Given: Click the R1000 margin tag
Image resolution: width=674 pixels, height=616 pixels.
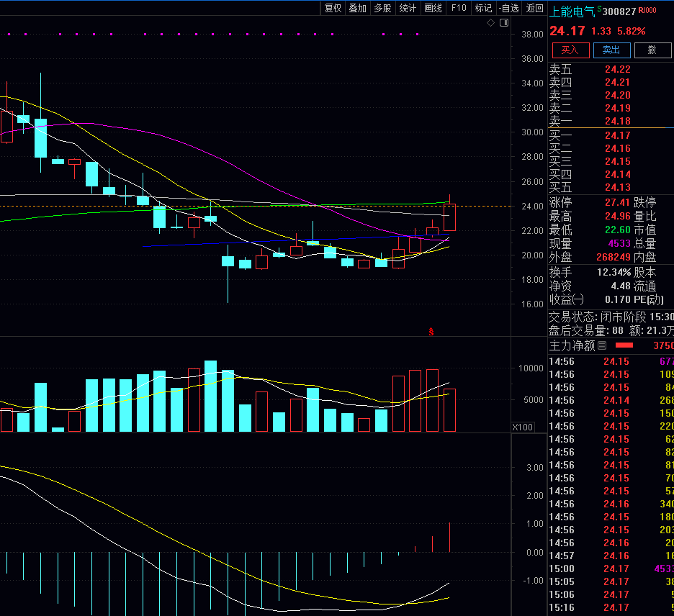Looking at the screenshot, I should click(x=647, y=10).
